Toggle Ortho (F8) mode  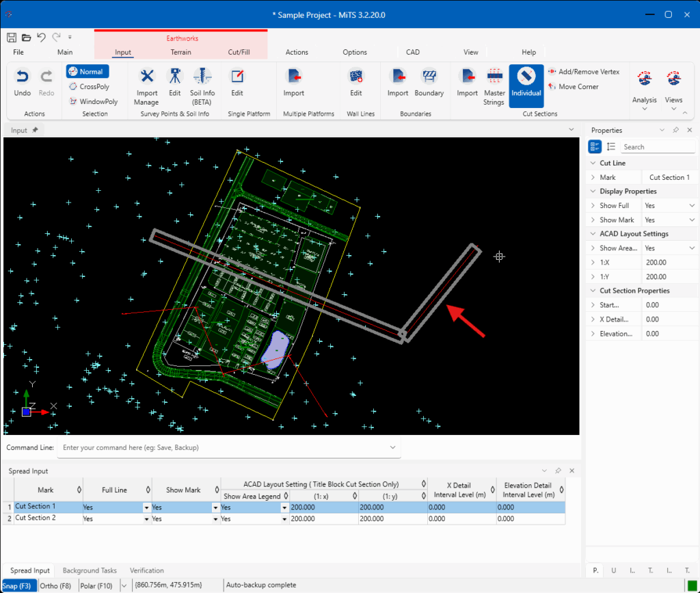click(x=55, y=586)
